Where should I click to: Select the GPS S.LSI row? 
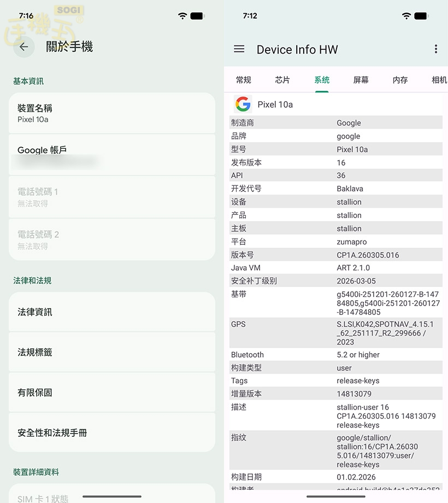[x=336, y=333]
